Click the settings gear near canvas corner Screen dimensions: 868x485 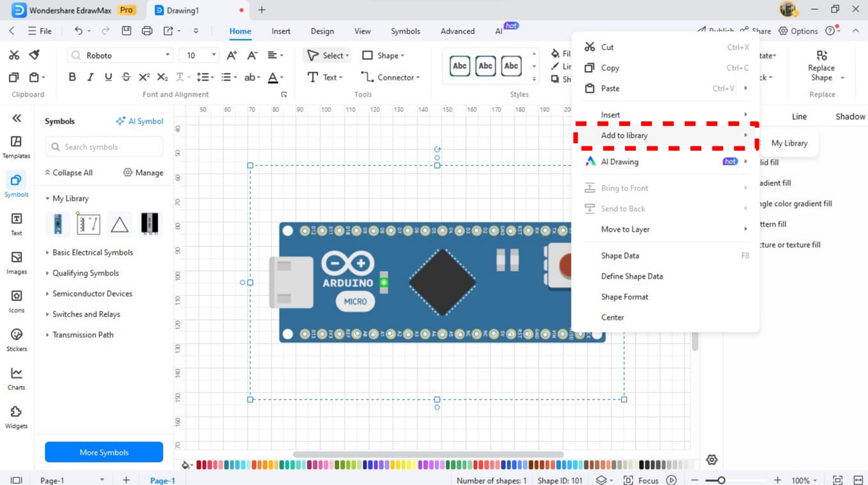point(712,459)
